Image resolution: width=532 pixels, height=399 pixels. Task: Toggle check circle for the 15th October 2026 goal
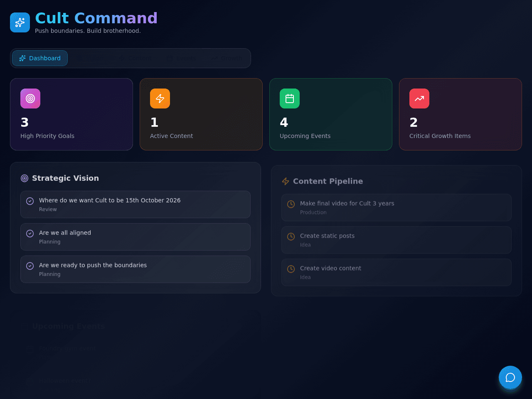coord(30,201)
